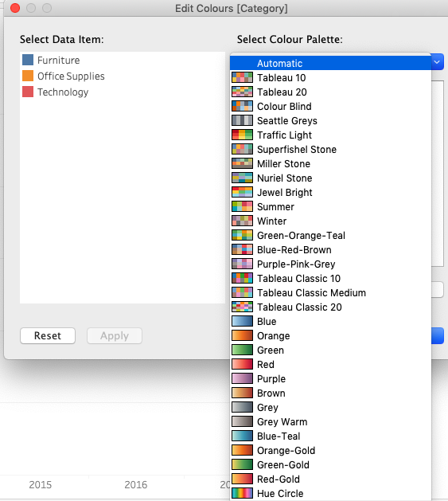Select the Office Supplies data item label
The image size is (448, 501).
pos(71,76)
